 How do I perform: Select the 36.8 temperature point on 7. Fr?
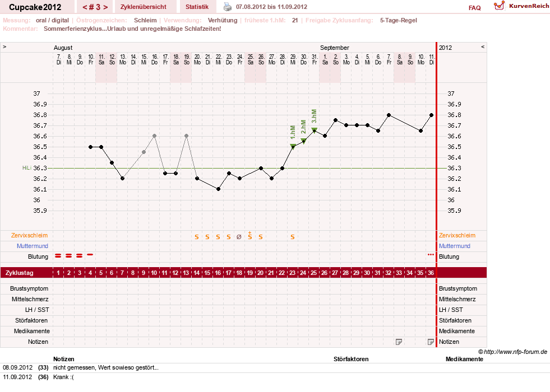tap(389, 115)
